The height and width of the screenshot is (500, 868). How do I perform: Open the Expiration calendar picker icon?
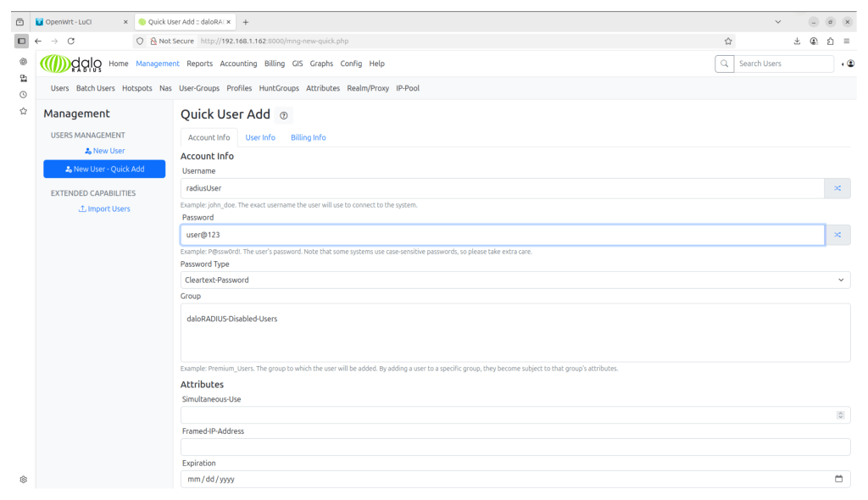(x=838, y=479)
